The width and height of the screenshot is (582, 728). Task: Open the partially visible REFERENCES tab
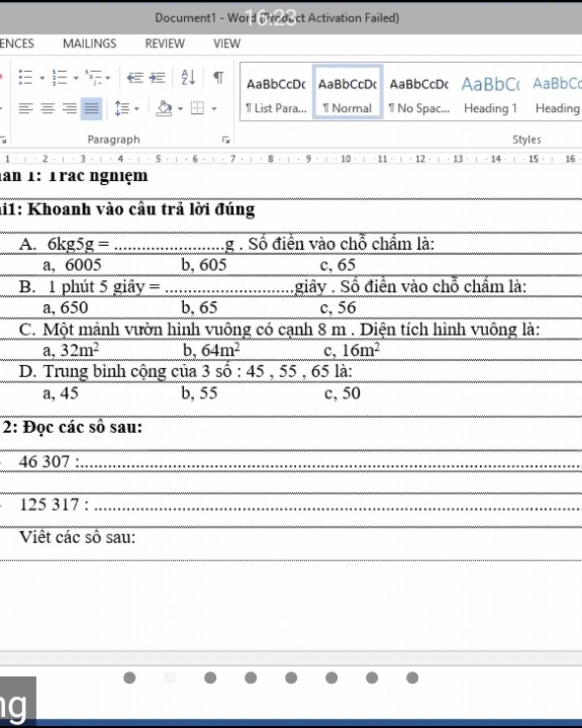[x=17, y=44]
